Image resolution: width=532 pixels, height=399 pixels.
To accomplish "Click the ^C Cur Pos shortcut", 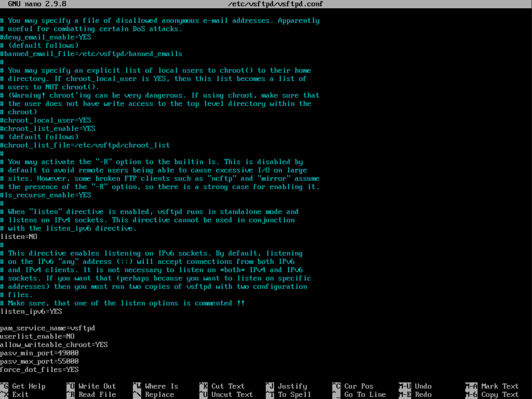I will click(353, 386).
